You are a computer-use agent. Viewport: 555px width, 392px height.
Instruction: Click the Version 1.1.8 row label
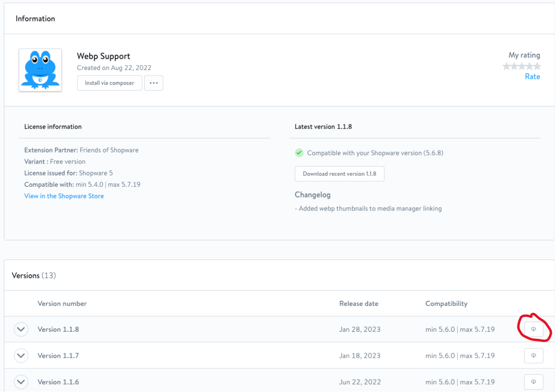pos(58,329)
